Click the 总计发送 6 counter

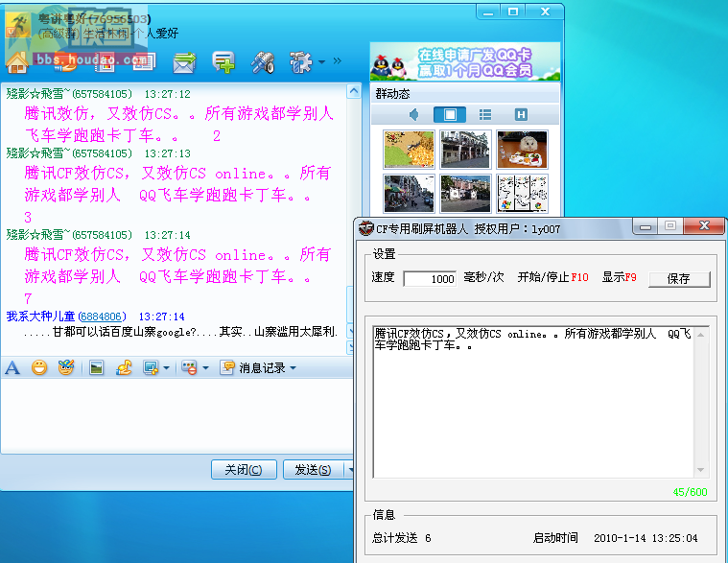click(x=402, y=538)
